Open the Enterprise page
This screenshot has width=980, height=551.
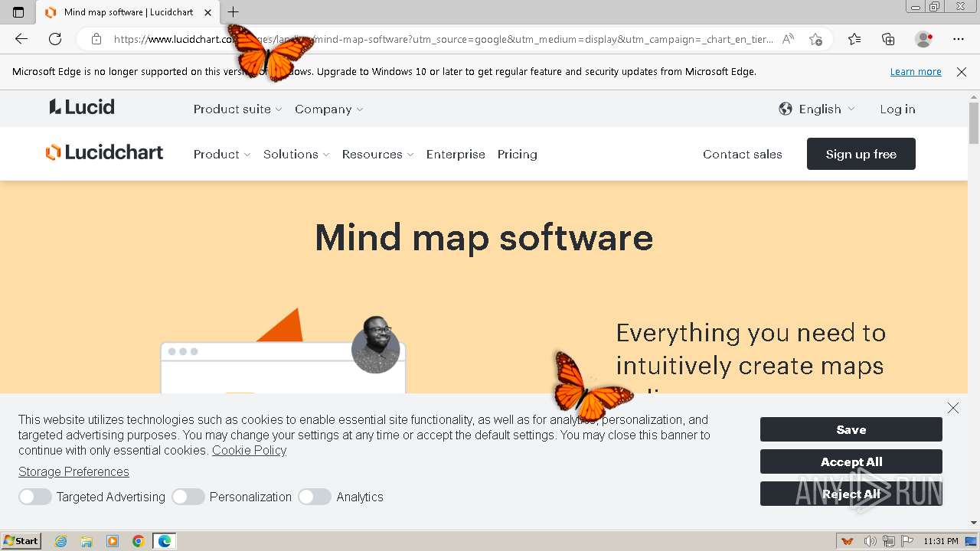[x=456, y=155]
